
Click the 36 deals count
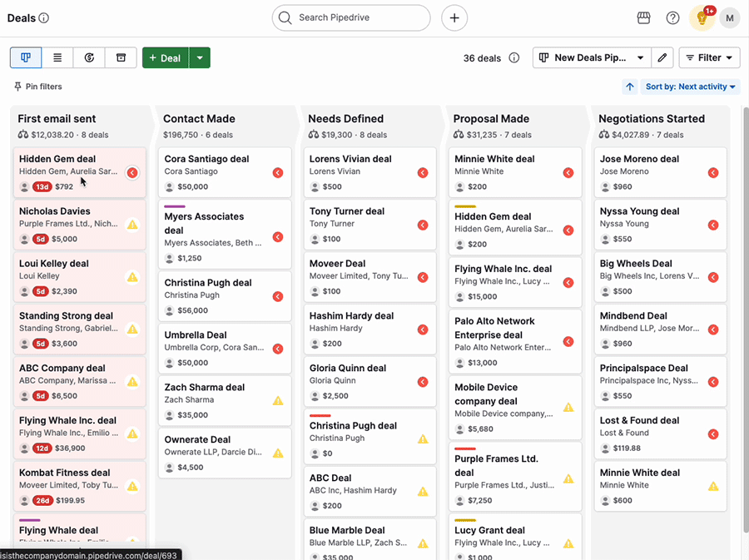coord(482,58)
